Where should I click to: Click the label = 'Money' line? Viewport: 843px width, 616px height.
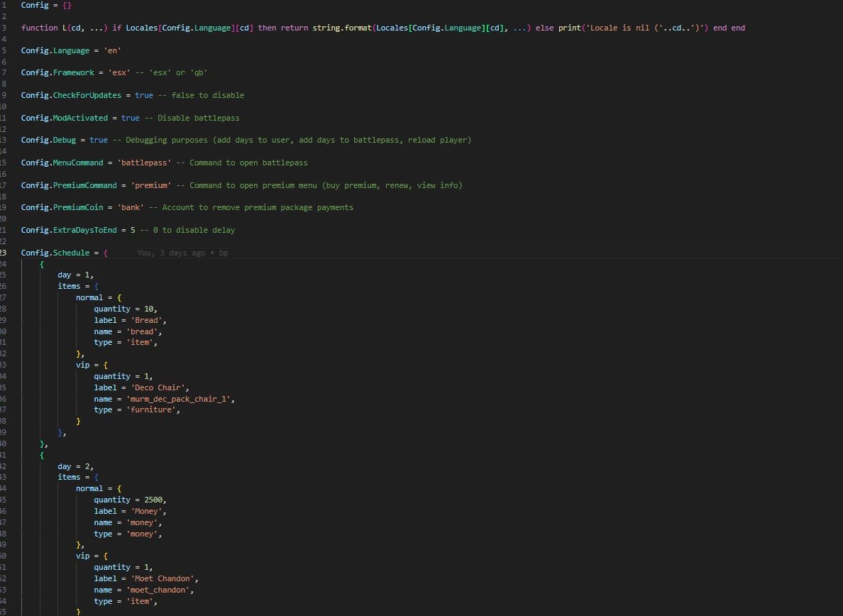130,511
